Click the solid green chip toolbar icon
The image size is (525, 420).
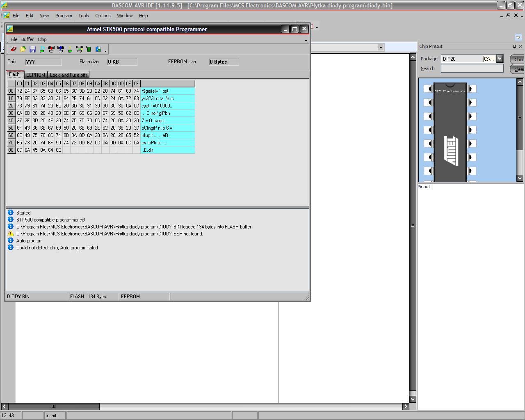tap(89, 50)
